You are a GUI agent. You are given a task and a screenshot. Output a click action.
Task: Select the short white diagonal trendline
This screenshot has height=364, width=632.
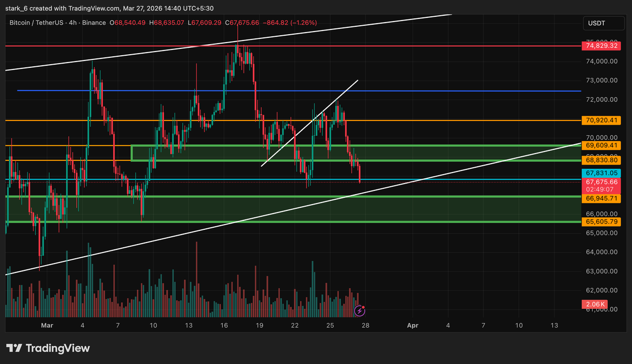pos(310,123)
